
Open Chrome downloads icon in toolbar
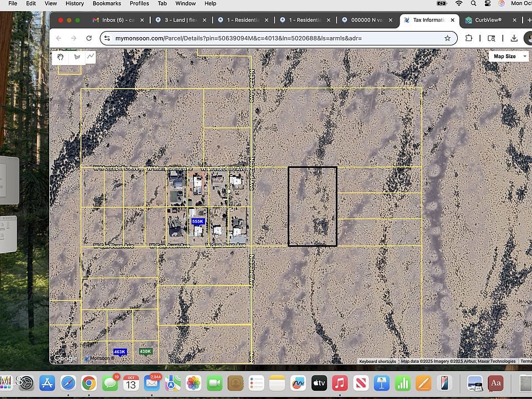coord(514,38)
